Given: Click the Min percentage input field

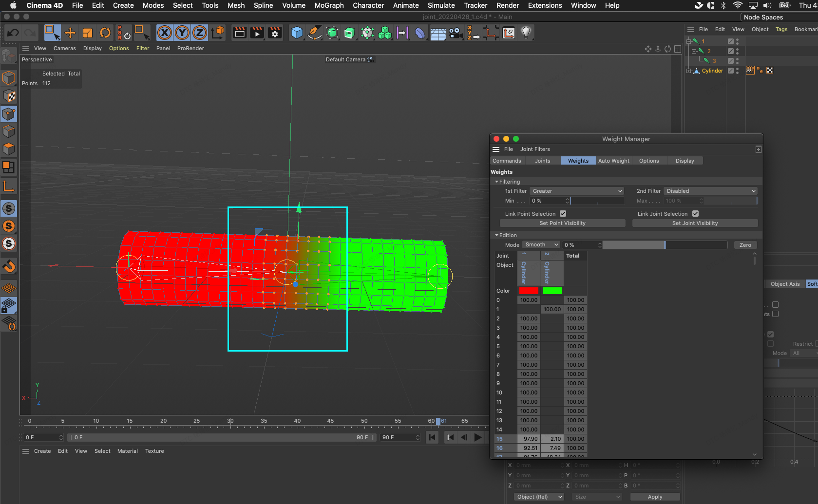Looking at the screenshot, I should coord(550,201).
